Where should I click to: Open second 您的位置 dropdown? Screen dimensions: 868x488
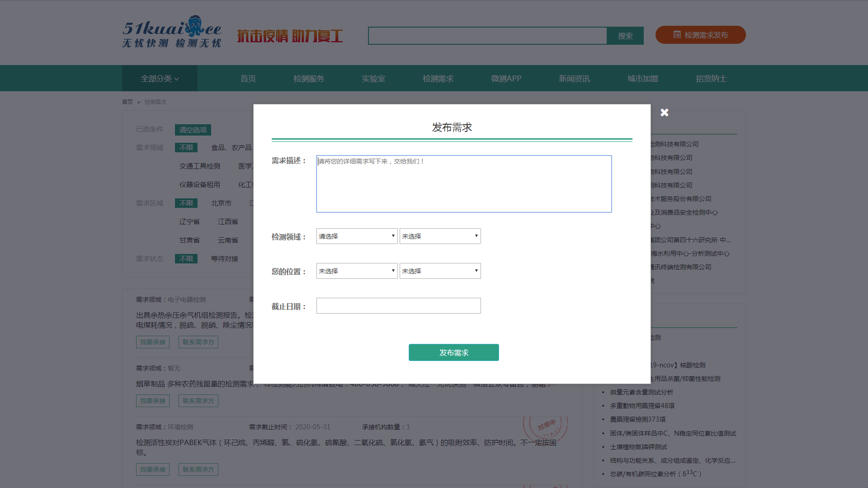[x=440, y=271]
